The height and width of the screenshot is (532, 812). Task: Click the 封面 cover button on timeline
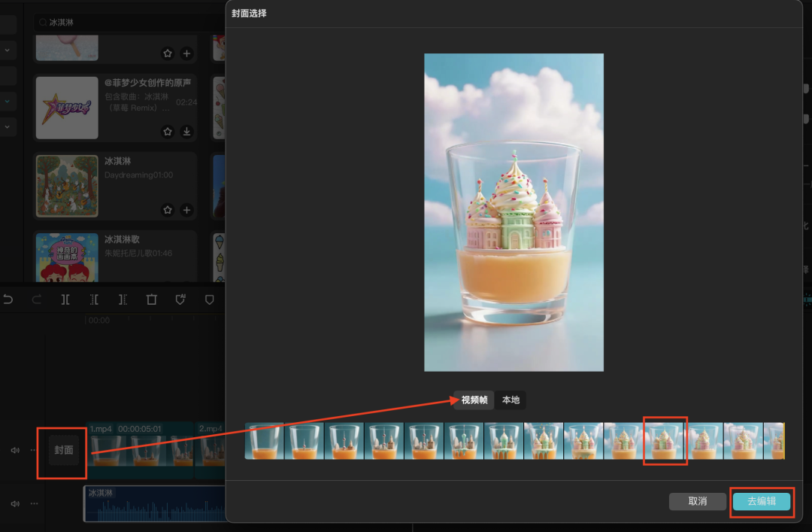tap(64, 450)
